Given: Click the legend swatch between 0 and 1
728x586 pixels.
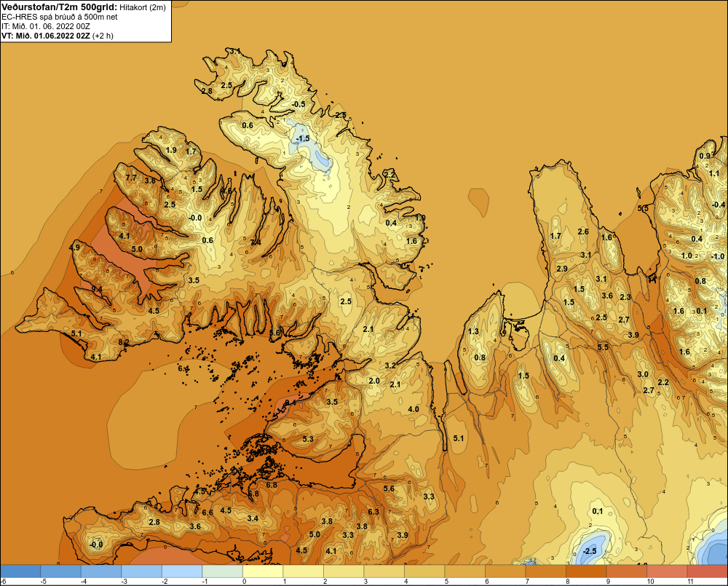Looking at the screenshot, I should point(263,571).
